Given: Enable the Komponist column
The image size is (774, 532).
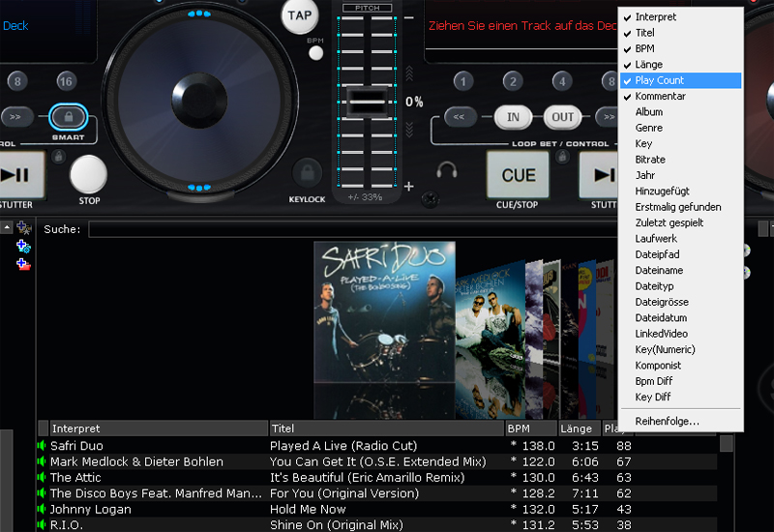Looking at the screenshot, I should click(x=681, y=366).
